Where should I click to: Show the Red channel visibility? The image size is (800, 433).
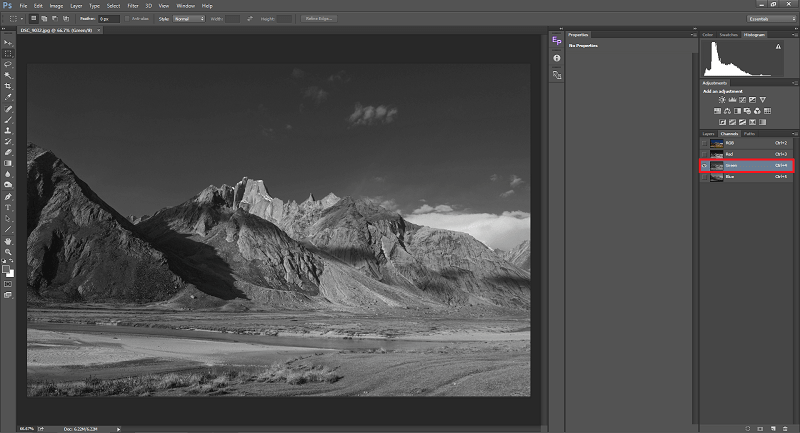tap(704, 154)
